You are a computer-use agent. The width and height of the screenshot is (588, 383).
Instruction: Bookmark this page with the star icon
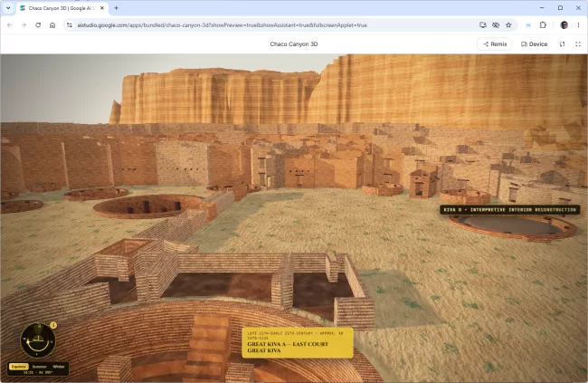[x=508, y=25]
